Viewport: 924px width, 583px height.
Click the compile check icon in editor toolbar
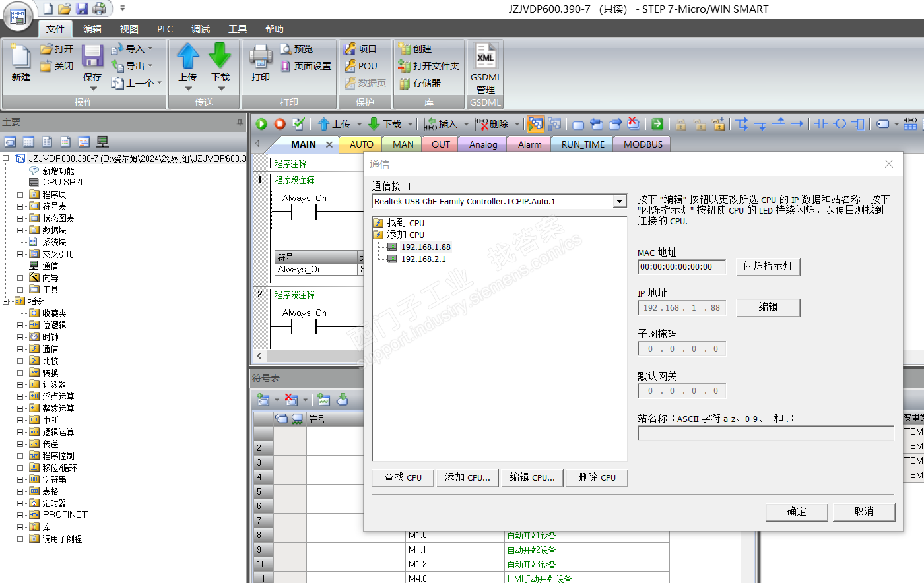298,124
